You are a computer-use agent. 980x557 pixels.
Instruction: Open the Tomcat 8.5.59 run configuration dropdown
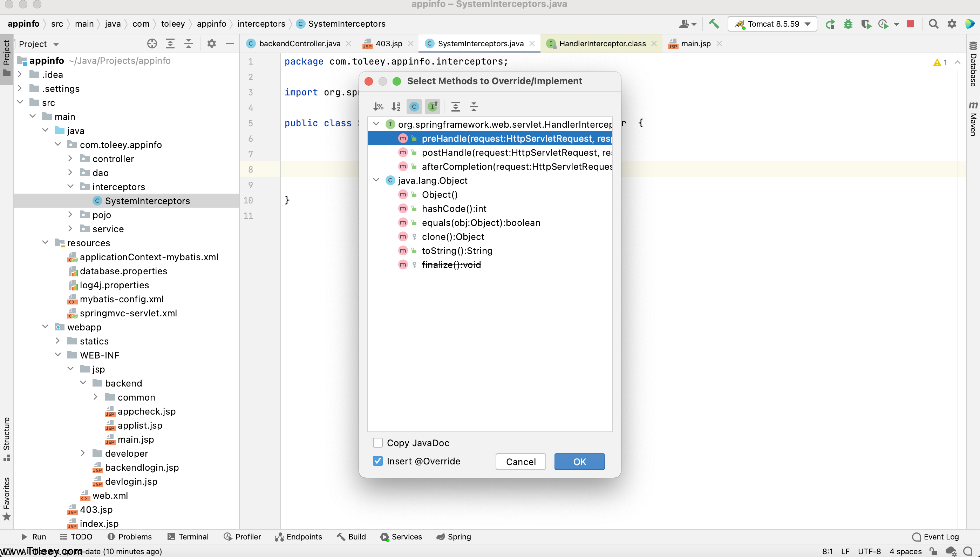[773, 24]
